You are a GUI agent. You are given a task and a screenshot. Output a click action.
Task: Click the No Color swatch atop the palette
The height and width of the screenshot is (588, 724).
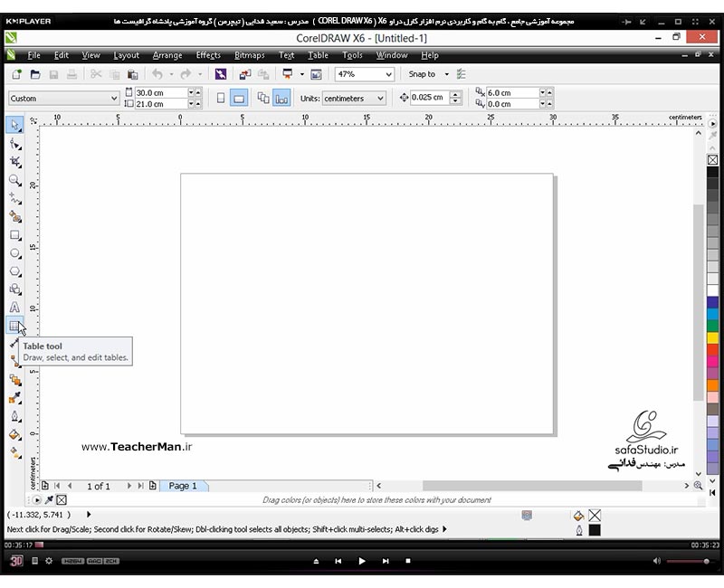click(x=712, y=160)
